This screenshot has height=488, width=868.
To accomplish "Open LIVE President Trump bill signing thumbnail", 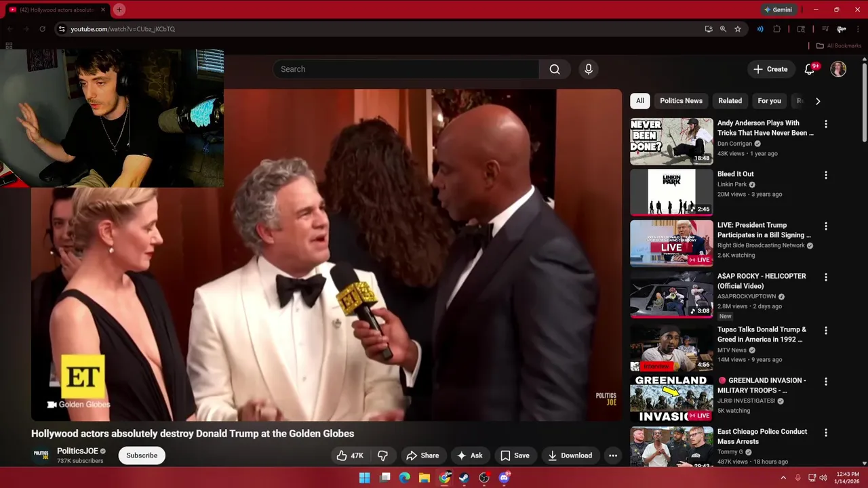I will pos(671,243).
